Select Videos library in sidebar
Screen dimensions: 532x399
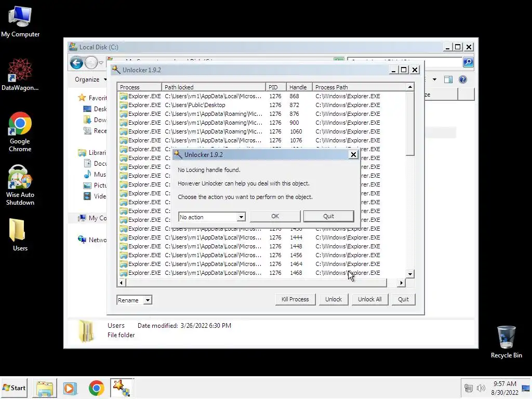(x=95, y=196)
